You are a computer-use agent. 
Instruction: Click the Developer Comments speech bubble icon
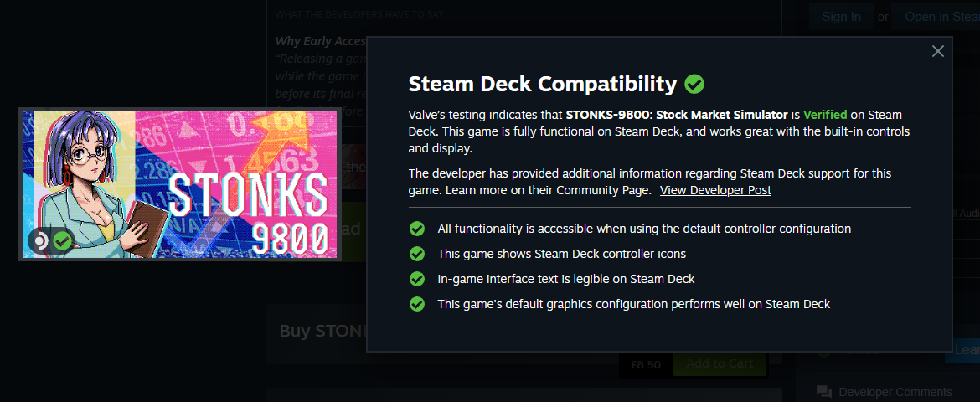(x=824, y=392)
